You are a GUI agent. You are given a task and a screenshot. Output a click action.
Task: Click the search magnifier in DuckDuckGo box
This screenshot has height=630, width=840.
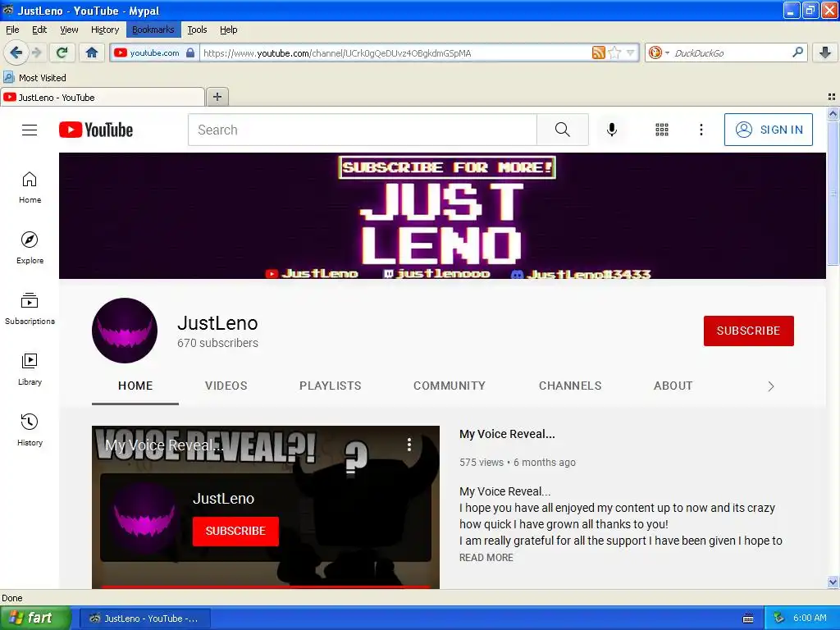click(797, 52)
